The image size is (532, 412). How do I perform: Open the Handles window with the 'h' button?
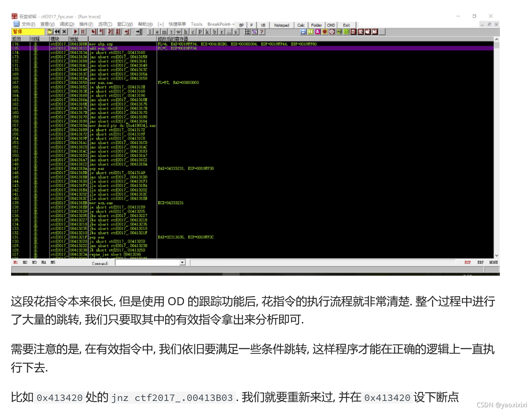click(186, 32)
